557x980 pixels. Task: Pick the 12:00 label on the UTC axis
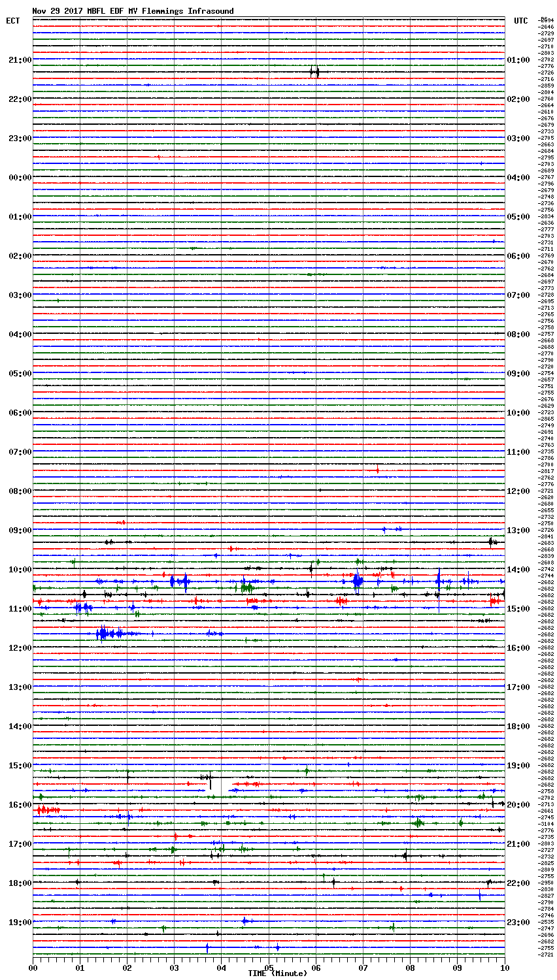518,491
